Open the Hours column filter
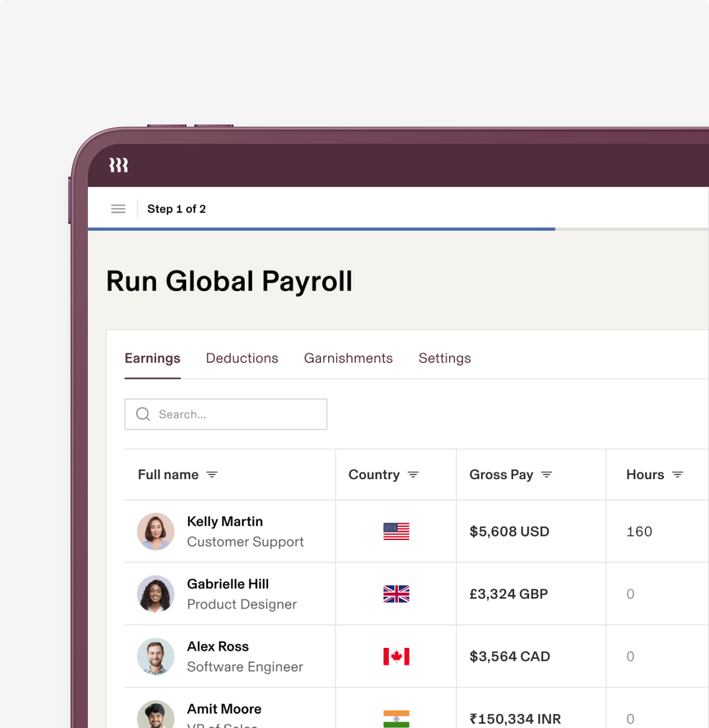The height and width of the screenshot is (728, 709). point(678,474)
